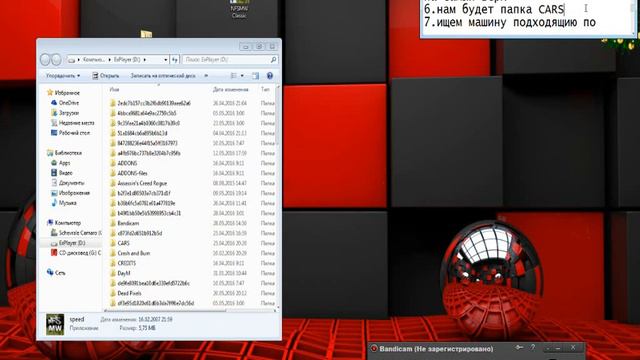Open Загрузки in the navigation pane
Screen dimensions: 640x360
pyautogui.click(x=64, y=113)
